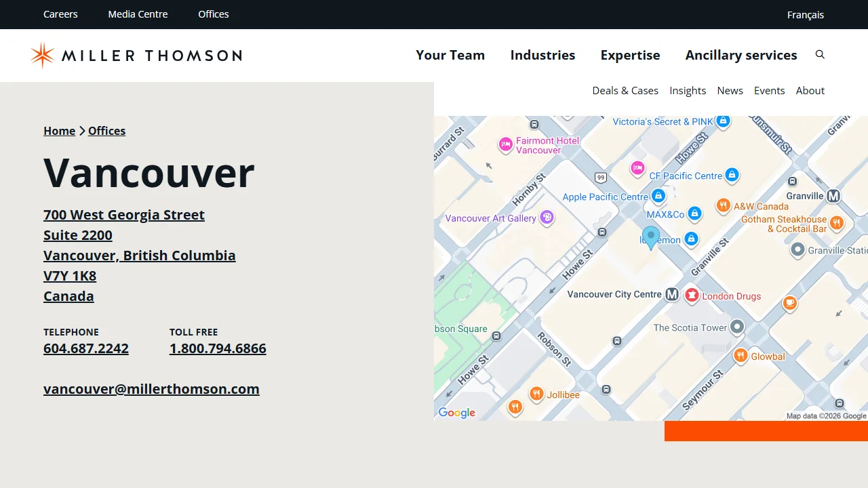The height and width of the screenshot is (488, 868).
Task: Go to Events page
Action: click(770, 91)
